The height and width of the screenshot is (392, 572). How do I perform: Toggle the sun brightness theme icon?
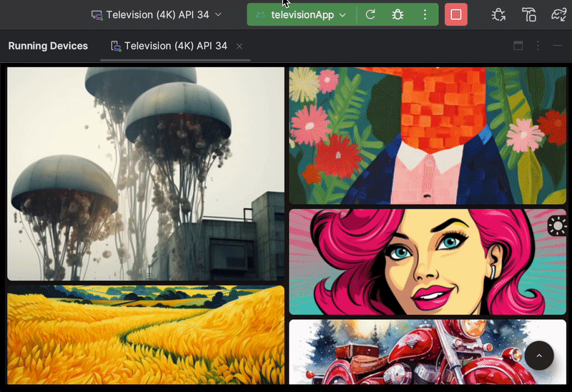[x=557, y=226]
